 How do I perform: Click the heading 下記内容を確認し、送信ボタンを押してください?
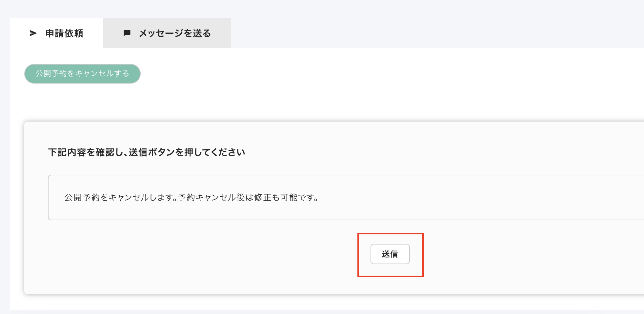[147, 152]
